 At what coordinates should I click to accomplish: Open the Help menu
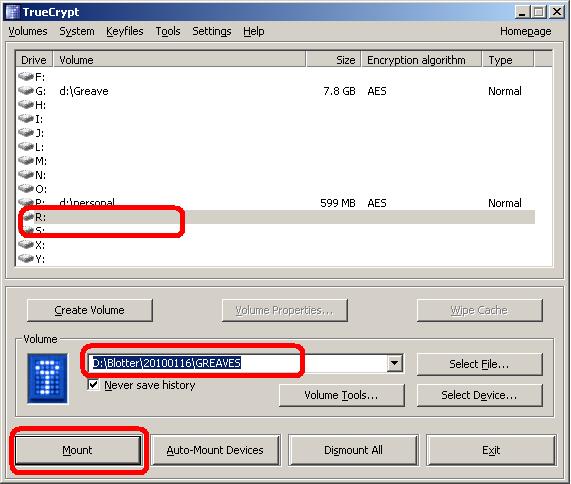point(253,31)
